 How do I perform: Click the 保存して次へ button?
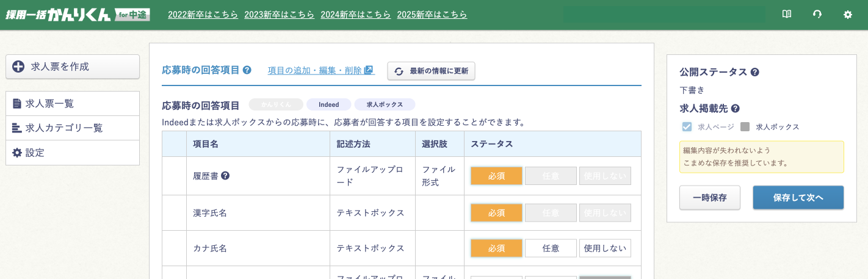[x=798, y=198]
